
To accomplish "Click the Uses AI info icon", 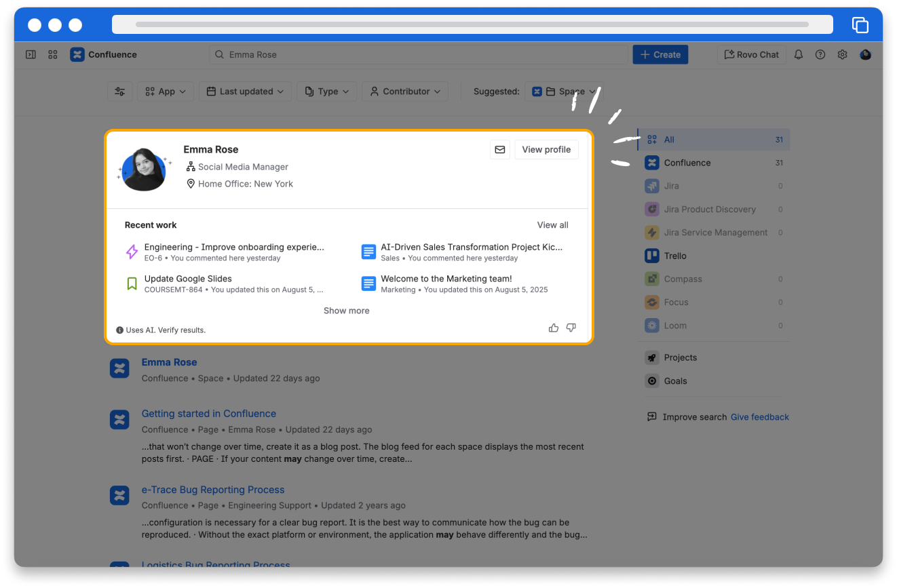I will 120,330.
